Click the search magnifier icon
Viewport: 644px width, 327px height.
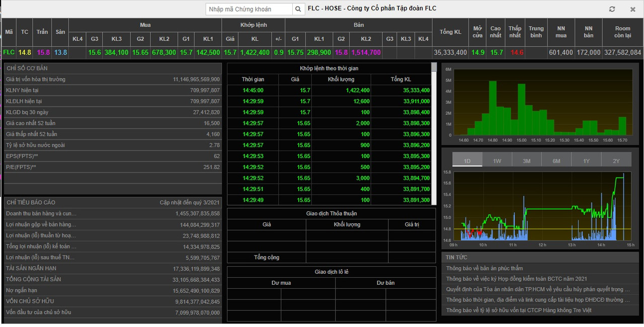[298, 9]
